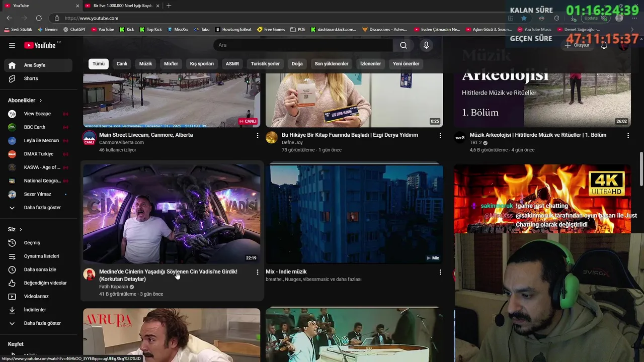Screen dimensions: 644x362
Task: Select the İzlenenler filter chip
Action: pos(371,64)
